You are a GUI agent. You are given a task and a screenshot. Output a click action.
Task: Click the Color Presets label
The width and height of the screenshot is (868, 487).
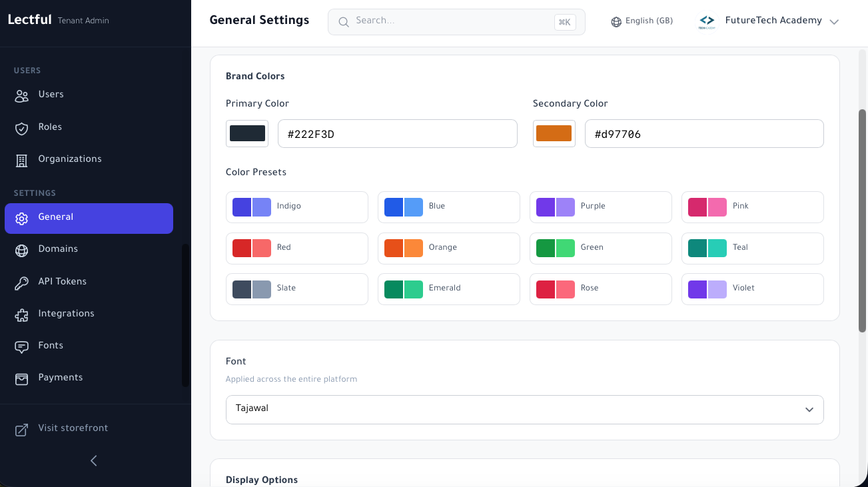(256, 172)
